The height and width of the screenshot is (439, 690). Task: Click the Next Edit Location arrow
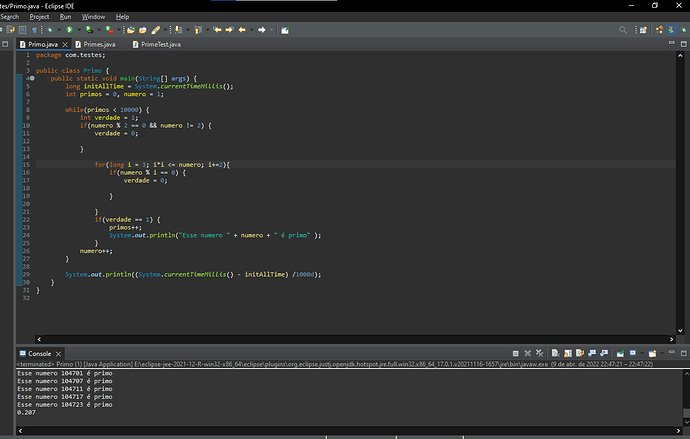[229, 30]
